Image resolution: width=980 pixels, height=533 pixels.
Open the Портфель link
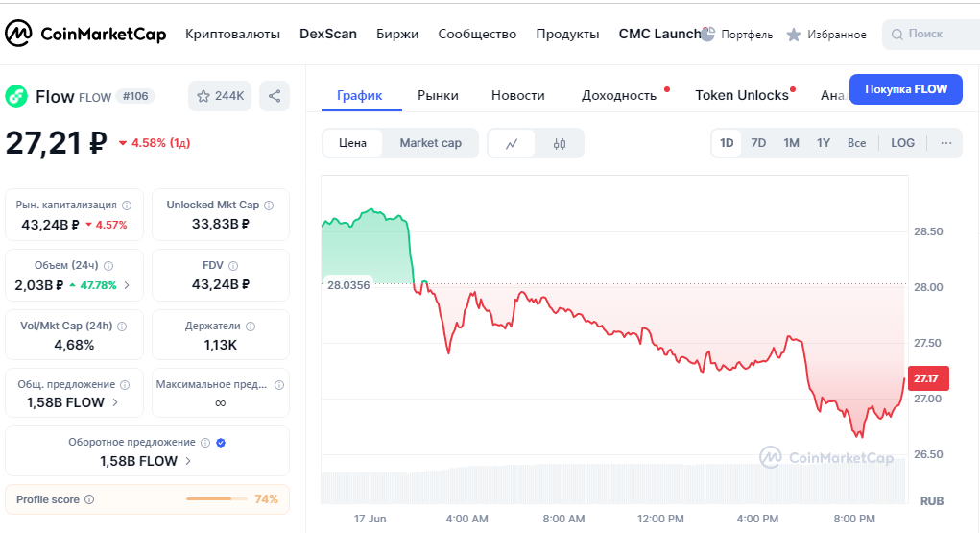tap(747, 35)
